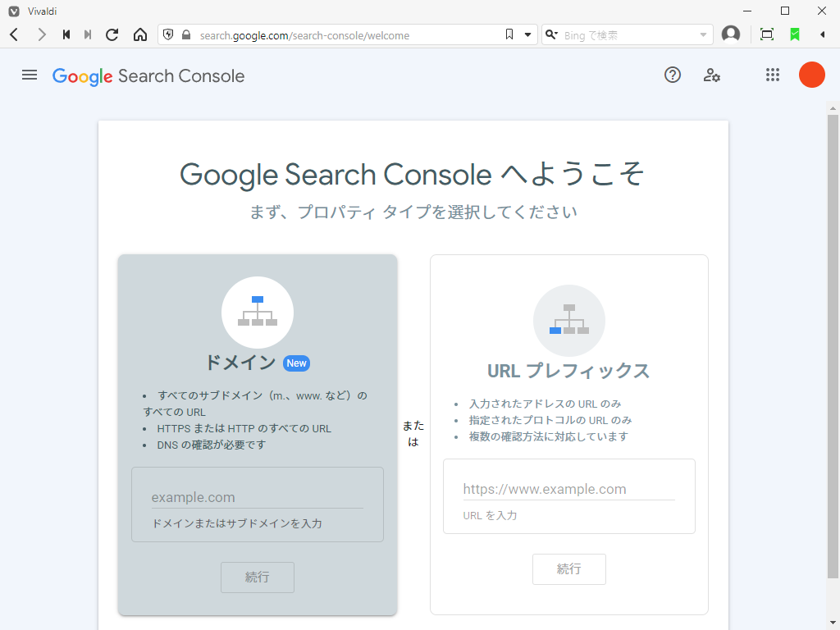Click the page address URL text
The image size is (840, 630).
[305, 35]
